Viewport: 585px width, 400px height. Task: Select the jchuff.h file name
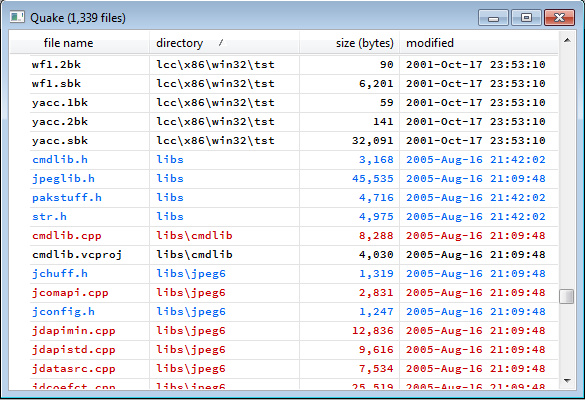tap(60, 274)
